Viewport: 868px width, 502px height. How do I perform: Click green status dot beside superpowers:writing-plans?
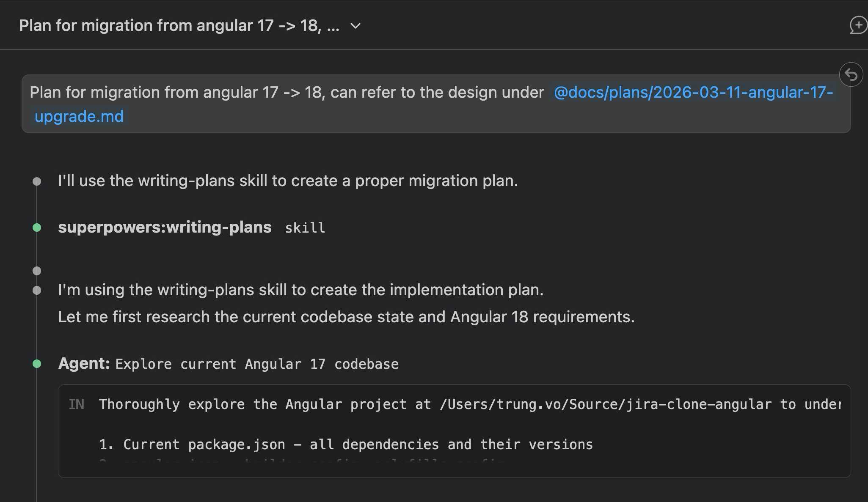(x=37, y=228)
